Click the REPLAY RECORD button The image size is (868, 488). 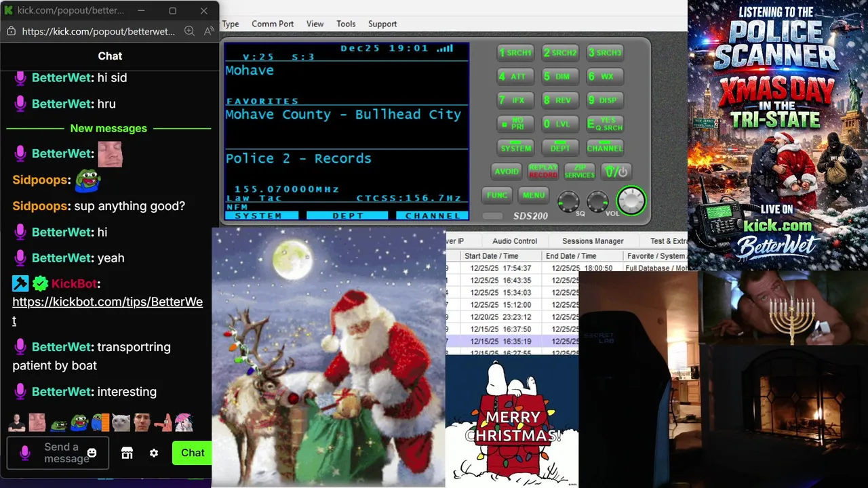[x=543, y=171]
